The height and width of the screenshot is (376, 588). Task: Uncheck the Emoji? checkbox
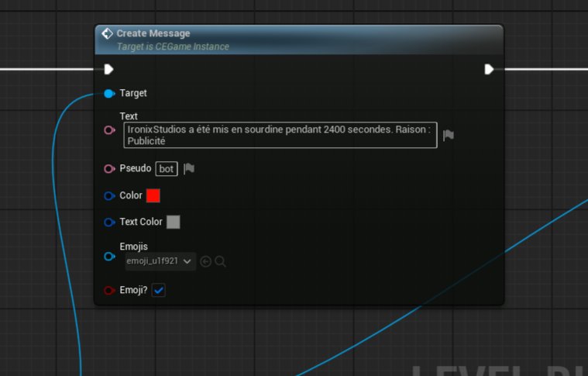[x=159, y=290]
